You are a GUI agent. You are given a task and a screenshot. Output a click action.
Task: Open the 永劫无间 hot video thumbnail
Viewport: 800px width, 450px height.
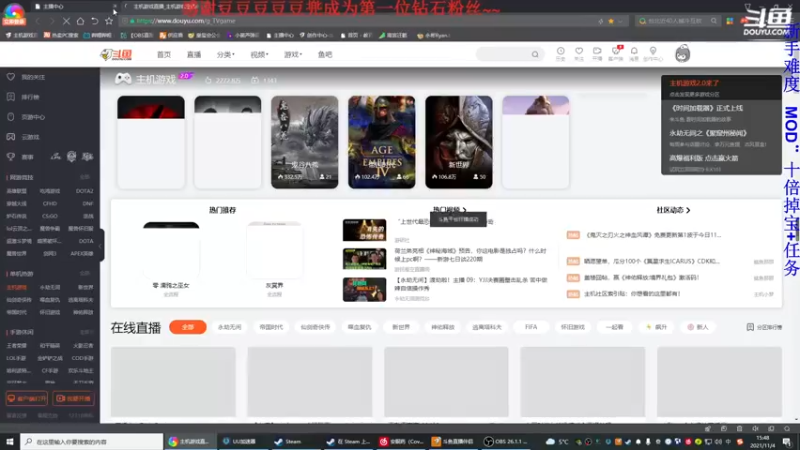tap(364, 289)
